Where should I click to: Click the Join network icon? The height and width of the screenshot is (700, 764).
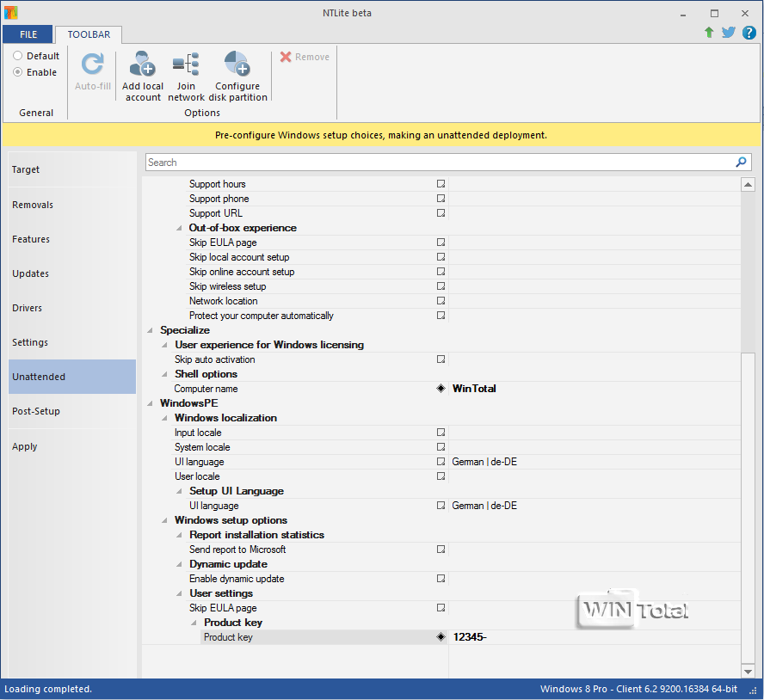[x=186, y=64]
